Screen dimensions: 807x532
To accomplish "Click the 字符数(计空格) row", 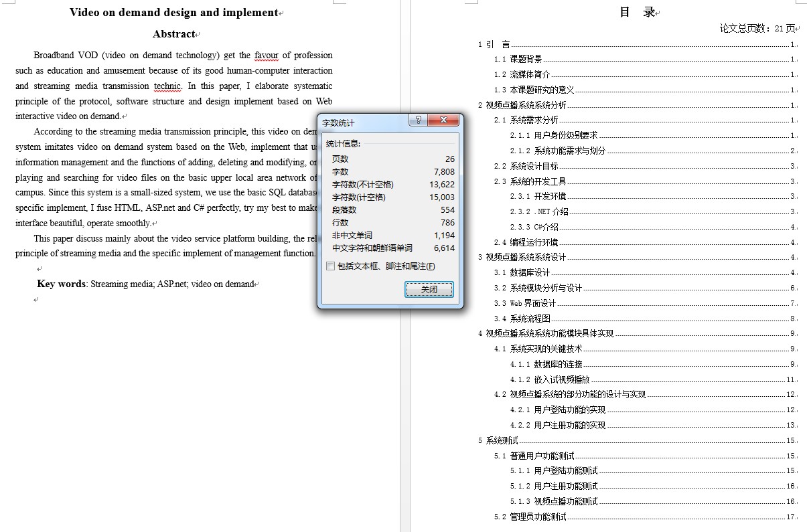I will (x=393, y=197).
